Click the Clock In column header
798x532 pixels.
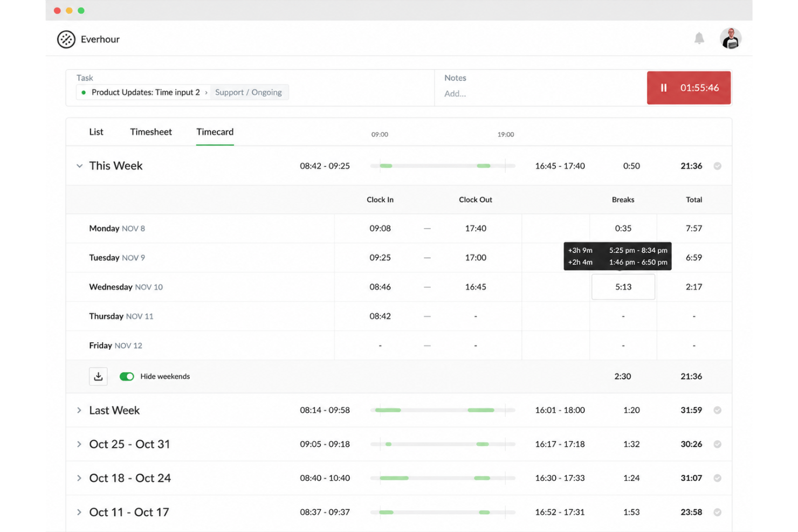380,199
